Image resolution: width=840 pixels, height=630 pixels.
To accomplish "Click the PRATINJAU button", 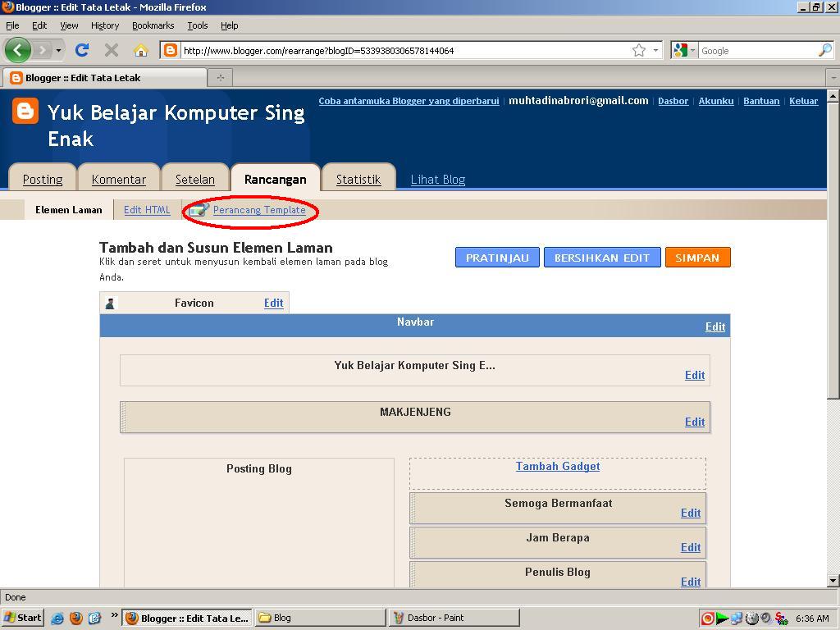I will coord(497,258).
